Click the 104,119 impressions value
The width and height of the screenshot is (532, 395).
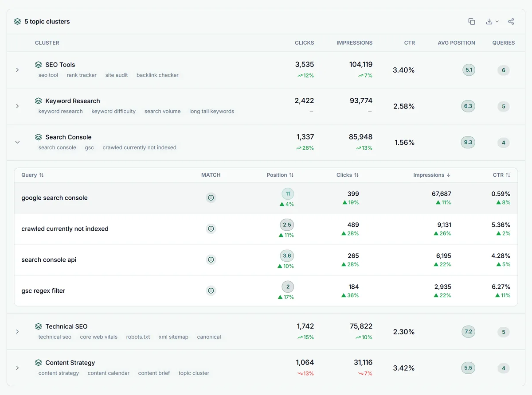pos(361,65)
